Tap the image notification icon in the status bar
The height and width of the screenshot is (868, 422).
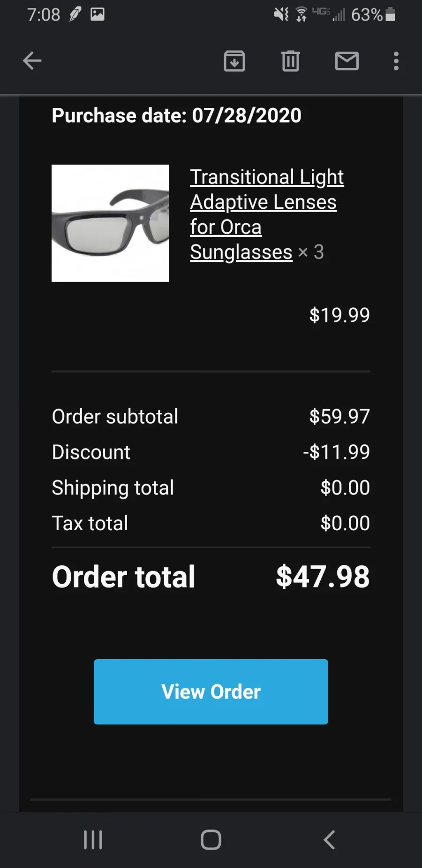tap(98, 15)
